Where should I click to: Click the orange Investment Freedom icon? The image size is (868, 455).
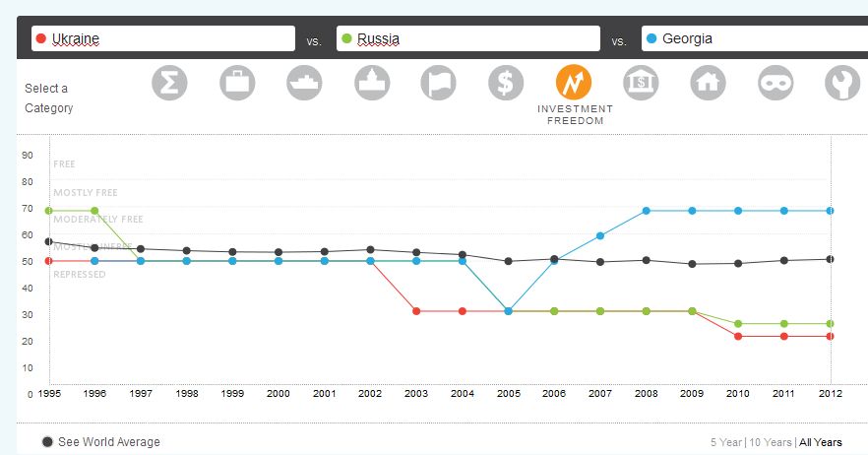[x=574, y=83]
